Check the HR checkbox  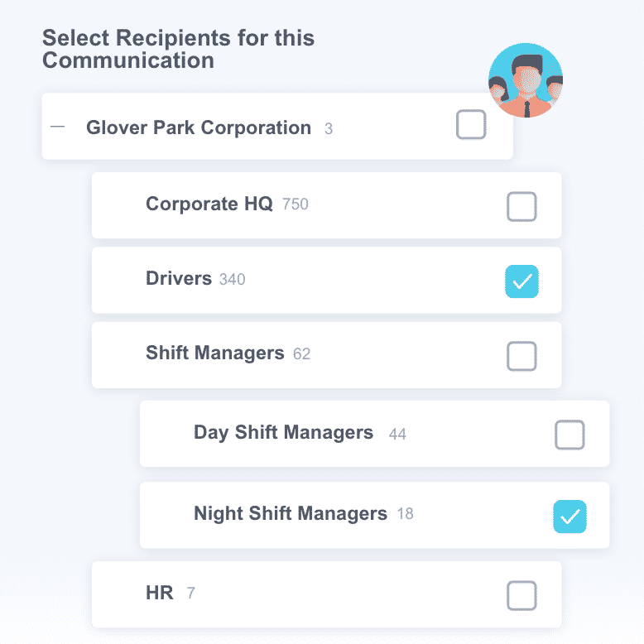tap(521, 594)
